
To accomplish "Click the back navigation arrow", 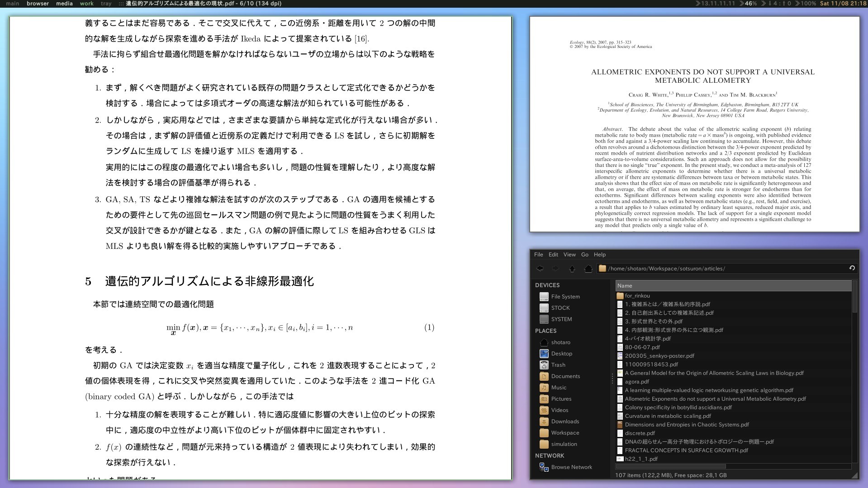I will coord(540,269).
